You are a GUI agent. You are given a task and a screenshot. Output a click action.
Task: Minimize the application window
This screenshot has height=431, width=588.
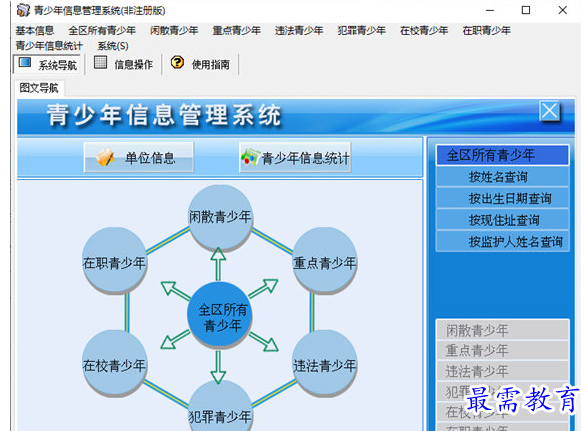pyautogui.click(x=490, y=10)
